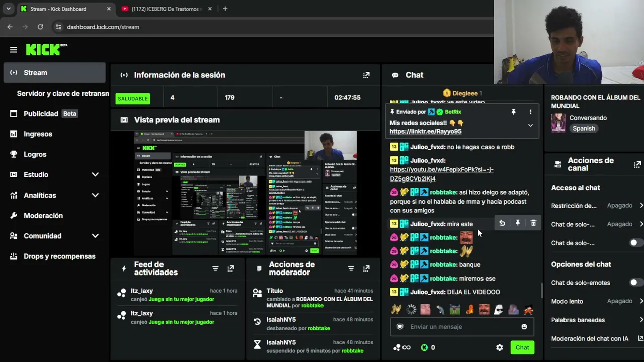Open Moderación in the sidebar
The image size is (644, 362).
tap(54, 216)
